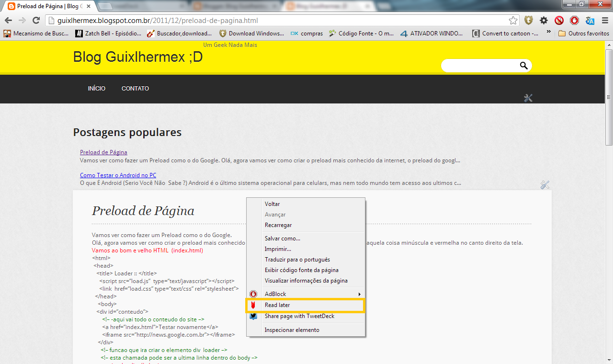Click the Preload de Página post title
The height and width of the screenshot is (364, 613).
coord(143,211)
